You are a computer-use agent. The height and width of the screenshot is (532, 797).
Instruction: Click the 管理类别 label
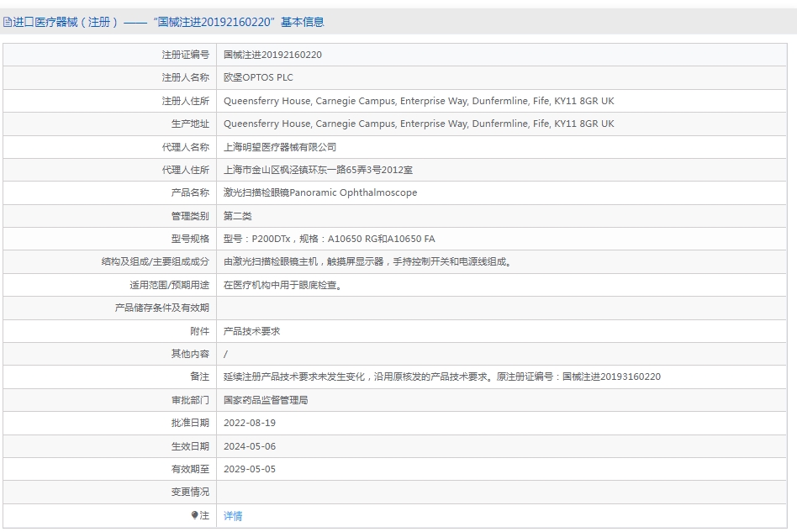point(190,216)
